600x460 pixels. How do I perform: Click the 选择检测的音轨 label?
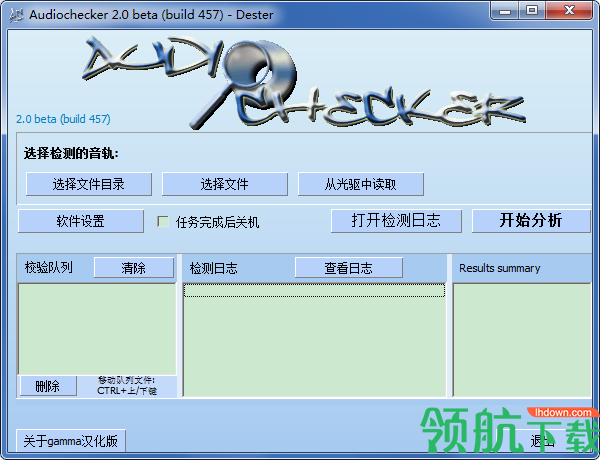click(71, 153)
